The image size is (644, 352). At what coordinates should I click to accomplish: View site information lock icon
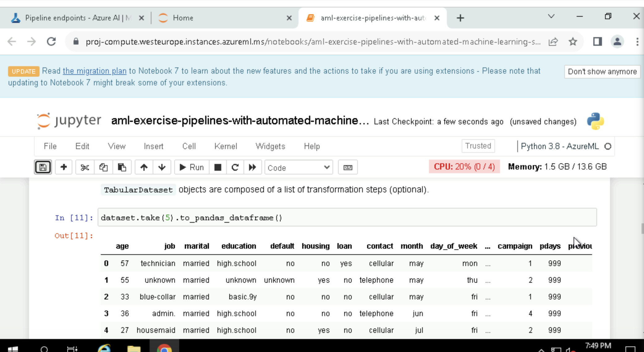(76, 41)
